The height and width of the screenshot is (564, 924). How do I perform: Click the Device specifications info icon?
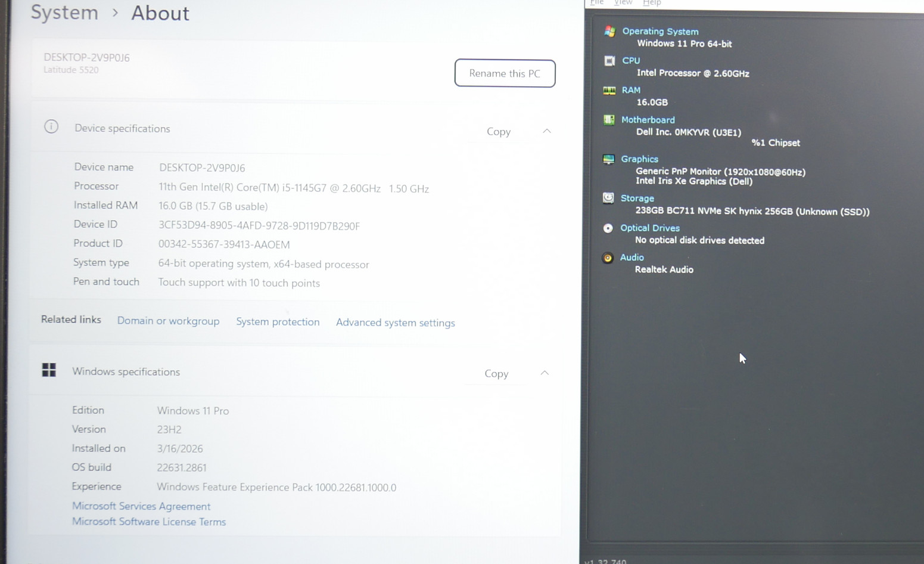51,126
